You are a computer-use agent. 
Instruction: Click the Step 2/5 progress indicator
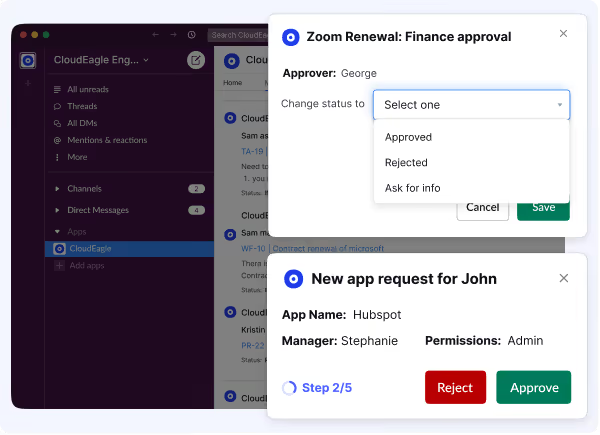pos(317,388)
